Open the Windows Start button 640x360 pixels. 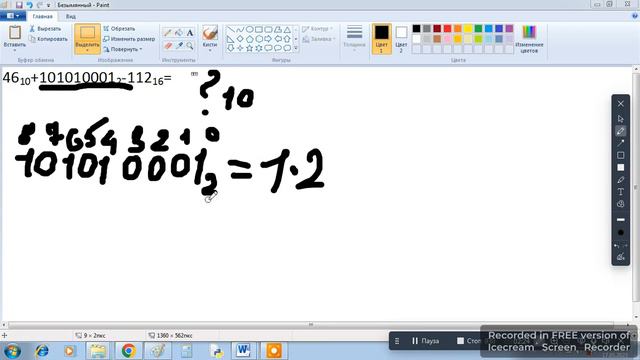(12, 351)
